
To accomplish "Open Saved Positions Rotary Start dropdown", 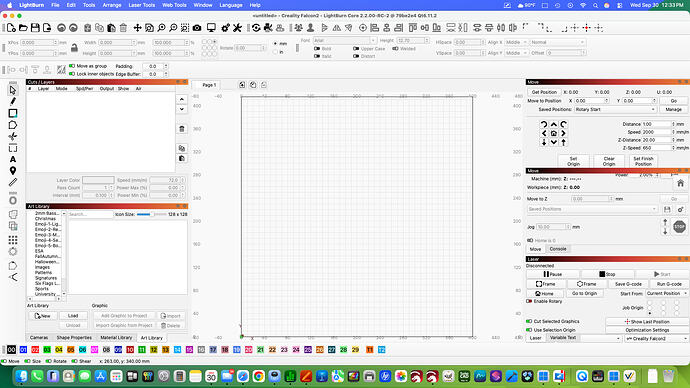I will coord(615,109).
